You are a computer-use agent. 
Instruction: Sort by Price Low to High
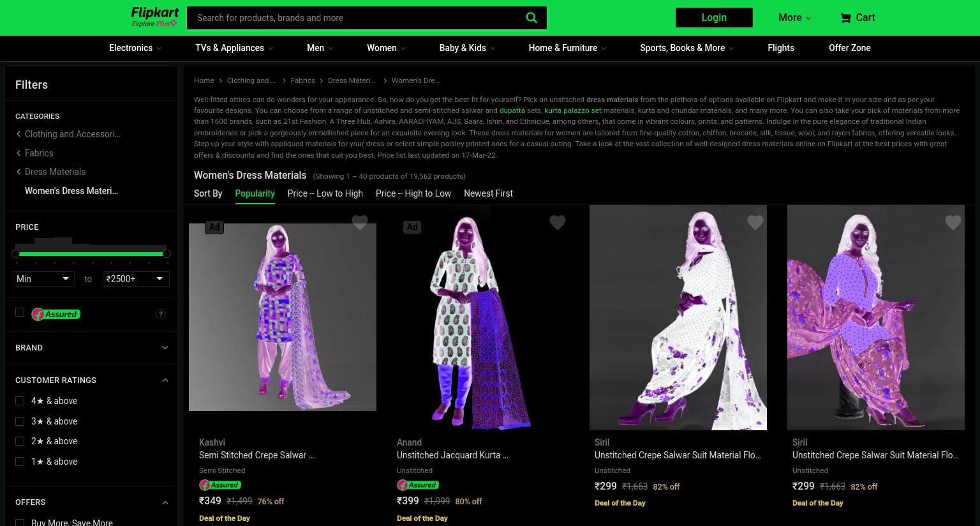tap(325, 193)
